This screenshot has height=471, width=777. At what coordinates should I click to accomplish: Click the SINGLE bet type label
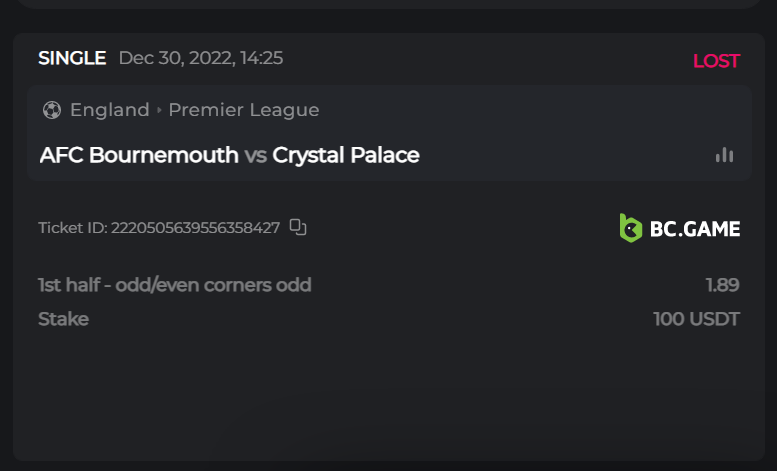[x=72, y=58]
